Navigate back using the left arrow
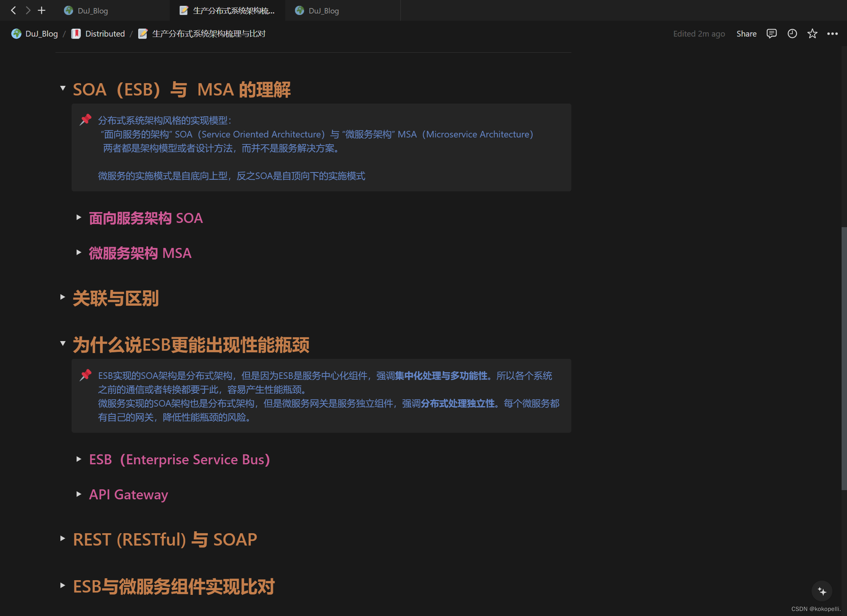 point(13,10)
